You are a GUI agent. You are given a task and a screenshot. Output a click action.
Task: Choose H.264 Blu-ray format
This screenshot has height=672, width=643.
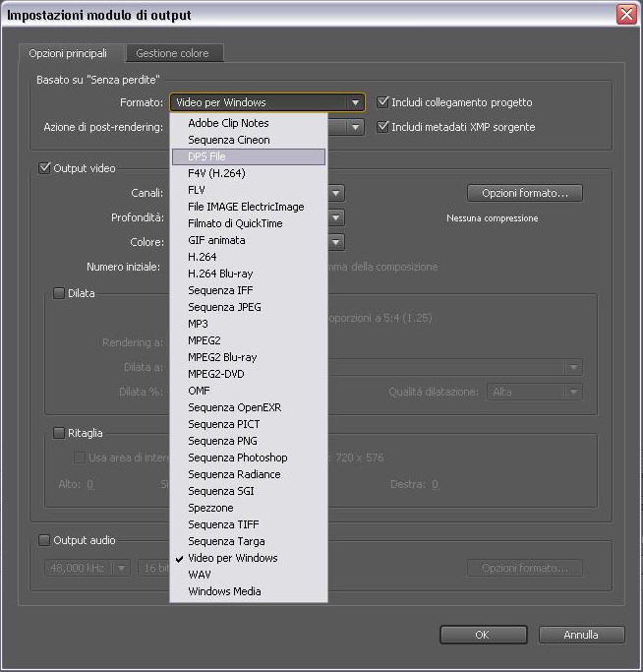249,274
